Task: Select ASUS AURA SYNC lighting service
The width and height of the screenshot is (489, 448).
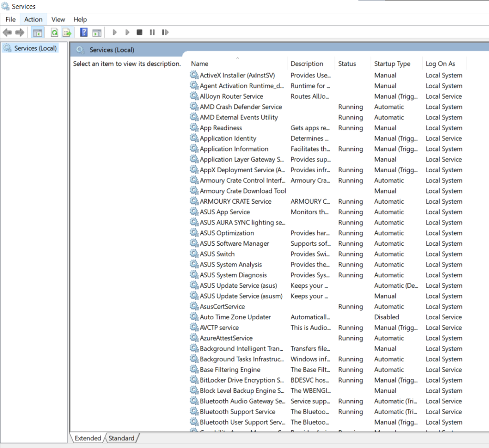Action: (327, 222)
